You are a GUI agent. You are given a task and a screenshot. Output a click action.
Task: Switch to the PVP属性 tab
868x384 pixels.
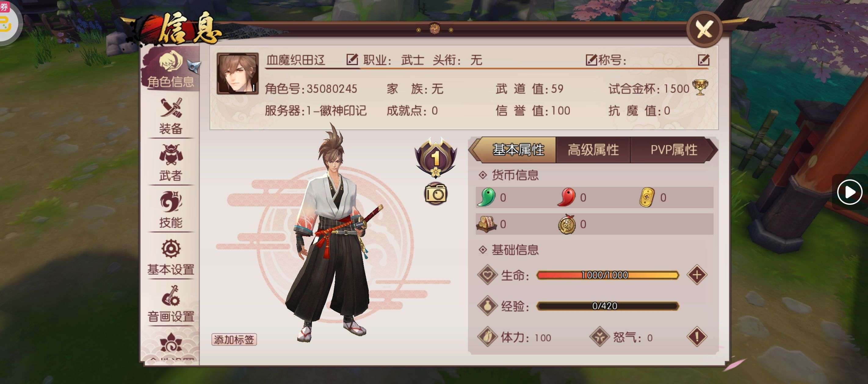[674, 150]
